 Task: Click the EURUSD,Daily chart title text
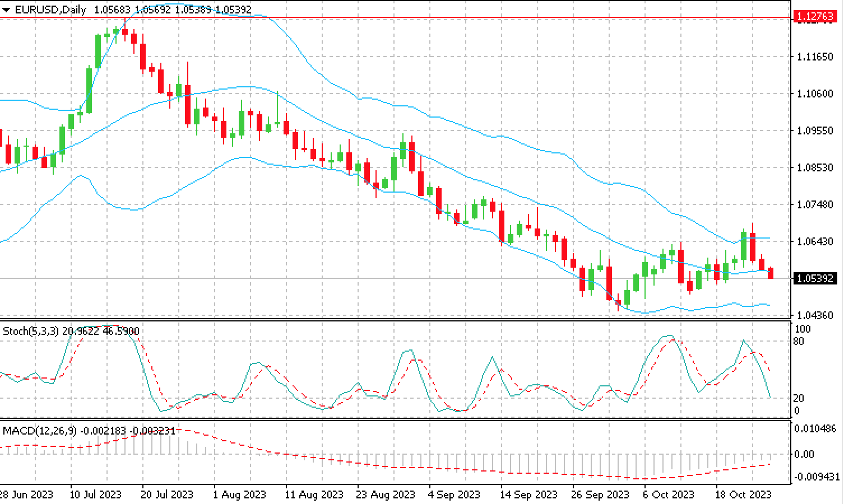point(50,10)
